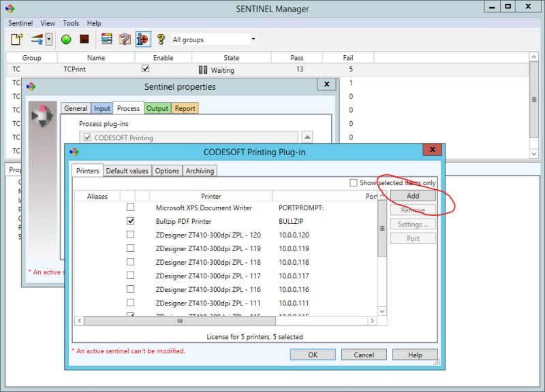Click the Group column header

31,58
